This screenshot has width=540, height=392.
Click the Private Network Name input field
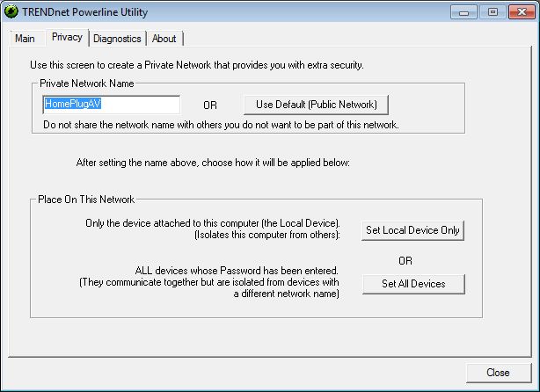click(111, 105)
